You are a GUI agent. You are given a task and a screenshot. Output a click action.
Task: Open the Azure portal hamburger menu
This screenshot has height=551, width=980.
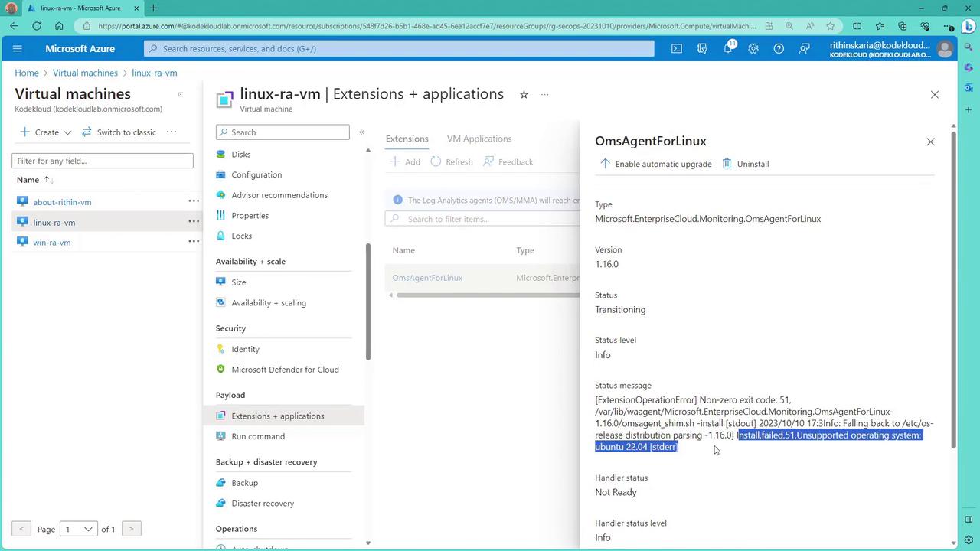18,48
